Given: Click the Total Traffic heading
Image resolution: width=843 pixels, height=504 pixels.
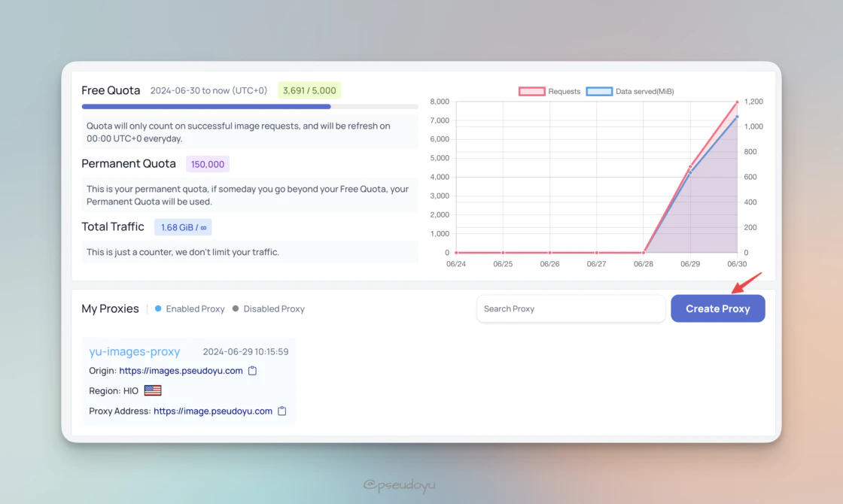Looking at the screenshot, I should pos(113,226).
